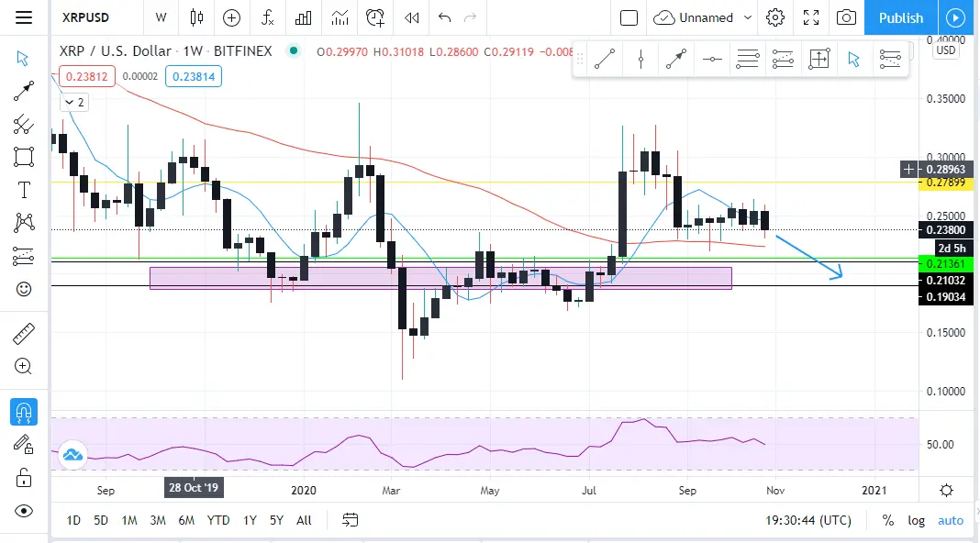The width and height of the screenshot is (980, 543).
Task: Pick arrow line in favorites toolbar
Action: [x=676, y=60]
